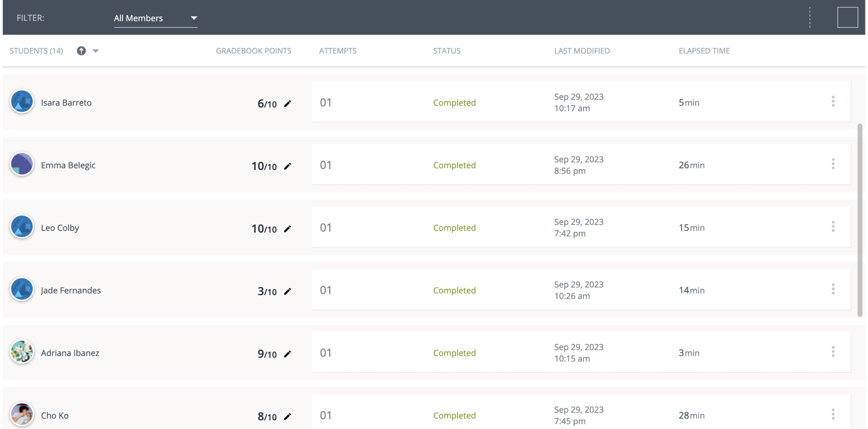Open more options for Isara Barreto
Screen dimensions: 868x429
(x=833, y=102)
